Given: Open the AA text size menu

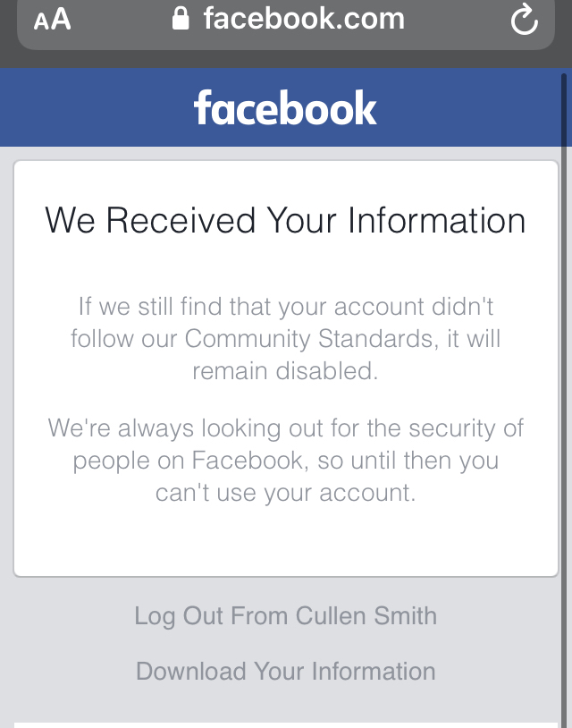Looking at the screenshot, I should [53, 20].
